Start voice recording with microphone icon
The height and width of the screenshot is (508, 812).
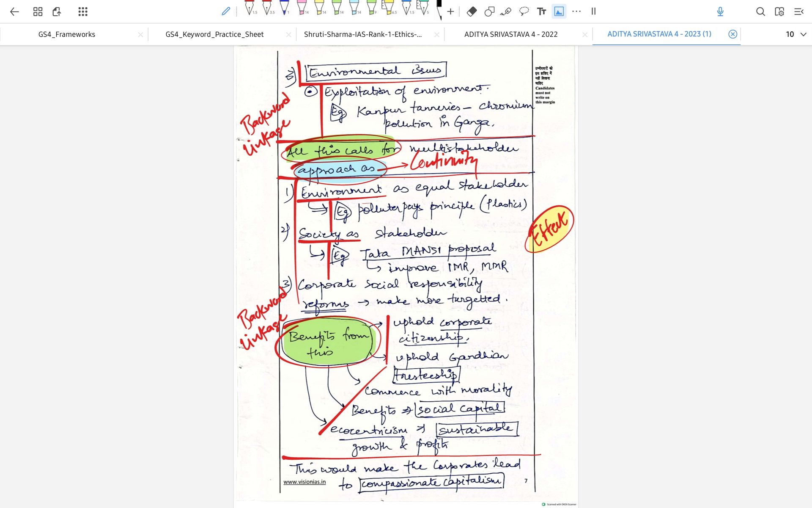tap(720, 11)
